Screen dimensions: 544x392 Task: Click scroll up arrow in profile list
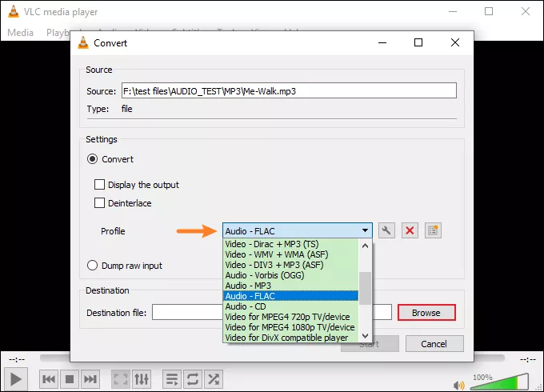coord(365,246)
